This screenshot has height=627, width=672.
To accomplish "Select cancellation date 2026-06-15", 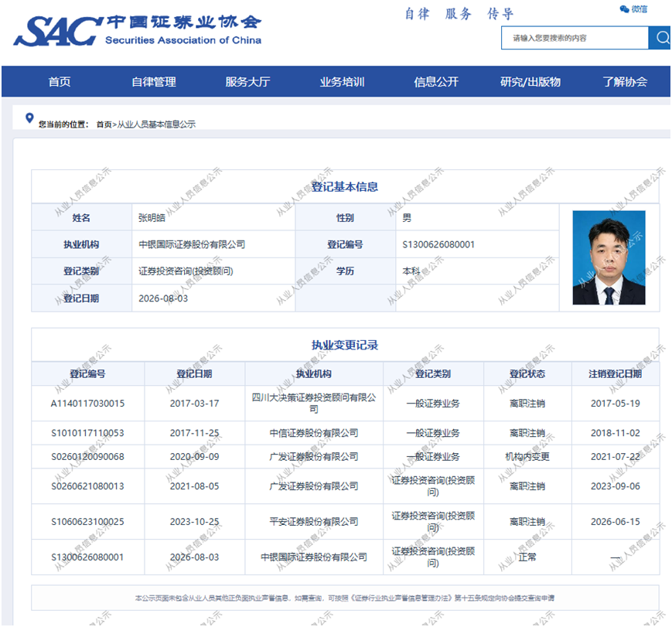I will (x=615, y=522).
